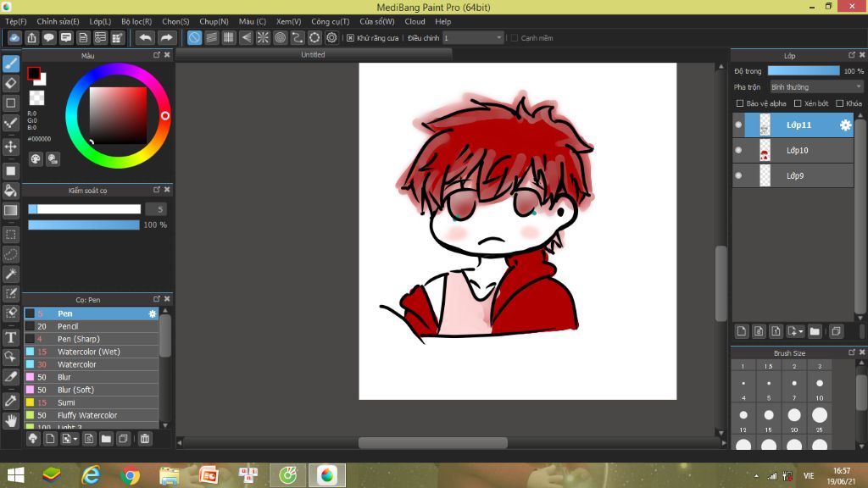This screenshot has height=488, width=868.
Task: Enable Xén bớt checkbox
Action: (798, 103)
